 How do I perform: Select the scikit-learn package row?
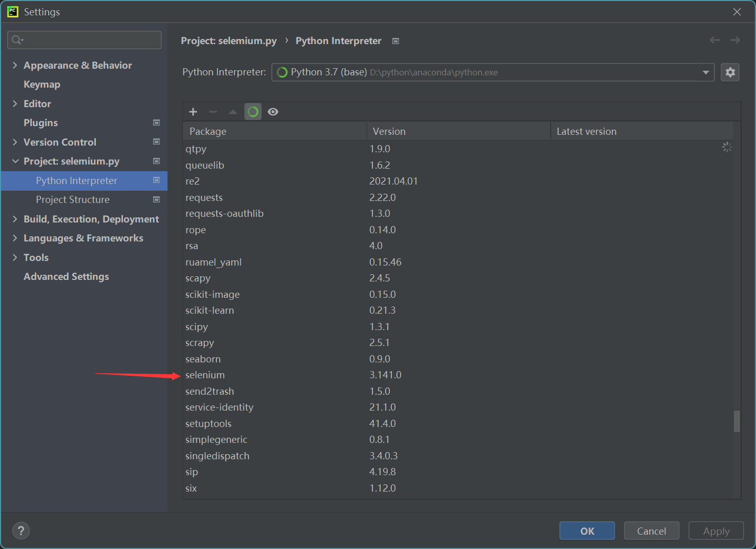pyautogui.click(x=458, y=310)
